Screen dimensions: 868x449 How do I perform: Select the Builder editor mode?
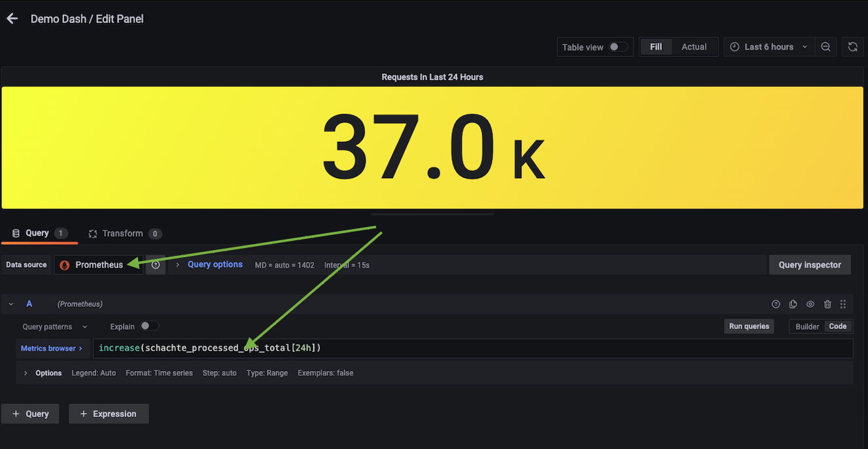click(x=807, y=327)
